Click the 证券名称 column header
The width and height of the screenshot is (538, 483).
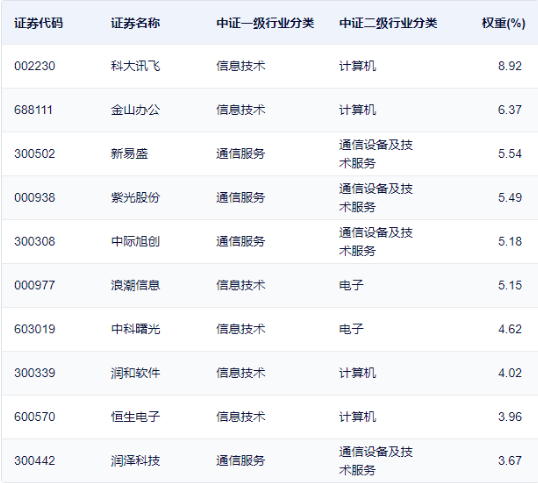coord(135,23)
